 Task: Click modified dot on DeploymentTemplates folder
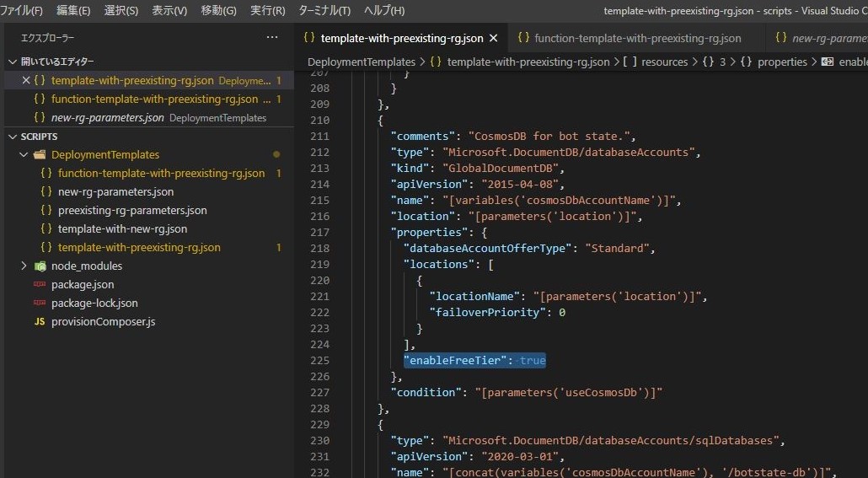pyautogui.click(x=276, y=154)
